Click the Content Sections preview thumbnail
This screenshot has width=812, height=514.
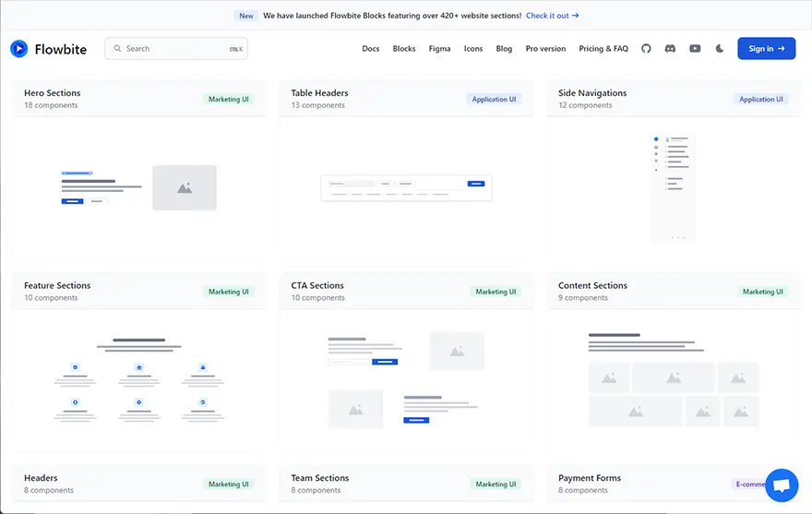pyautogui.click(x=674, y=380)
